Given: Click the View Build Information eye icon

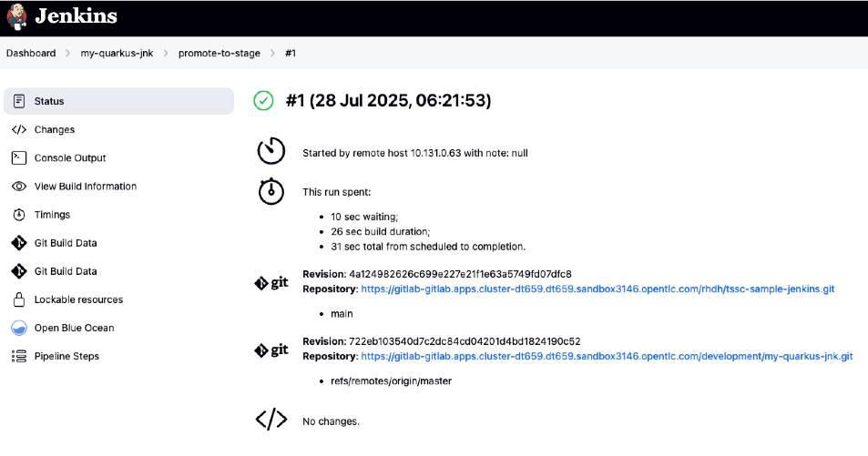Looking at the screenshot, I should [x=19, y=186].
